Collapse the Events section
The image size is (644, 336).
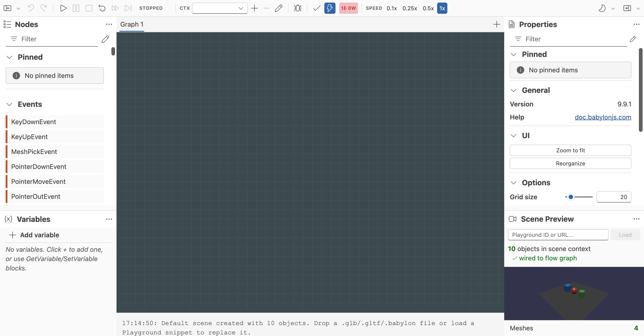point(9,104)
